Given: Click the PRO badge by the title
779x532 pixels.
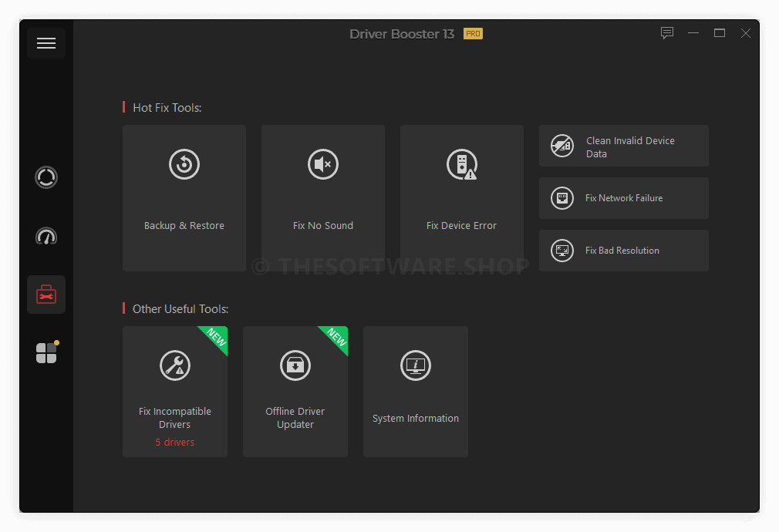Looking at the screenshot, I should click(x=473, y=34).
